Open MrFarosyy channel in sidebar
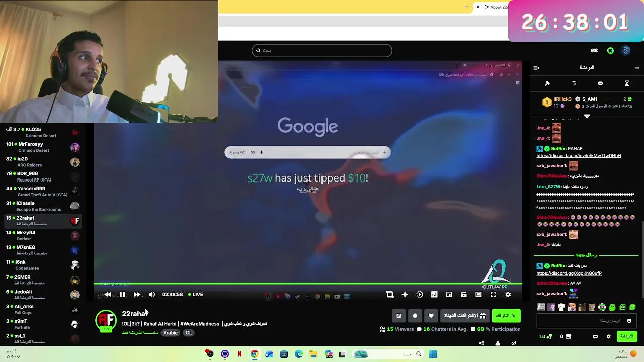This screenshot has height=362, width=644. (43, 147)
